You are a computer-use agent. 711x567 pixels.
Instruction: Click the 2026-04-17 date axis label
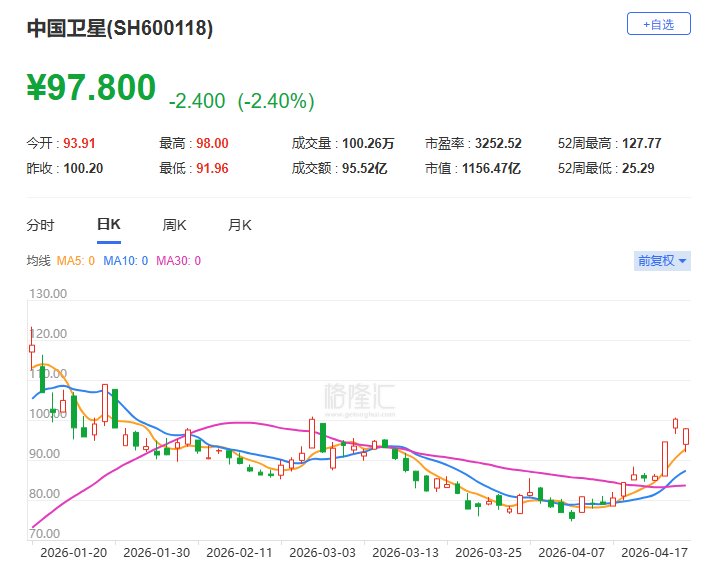pos(654,553)
